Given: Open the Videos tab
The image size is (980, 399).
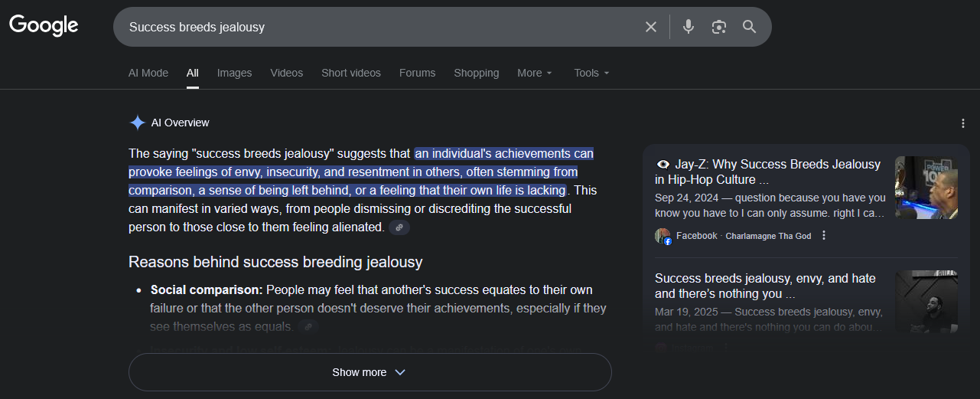Looking at the screenshot, I should click(x=287, y=73).
